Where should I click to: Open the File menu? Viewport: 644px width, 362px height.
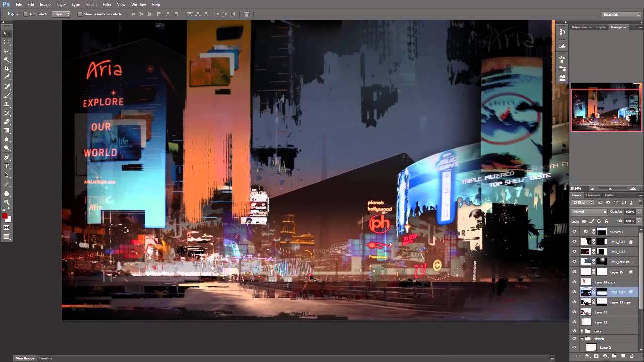(19, 4)
